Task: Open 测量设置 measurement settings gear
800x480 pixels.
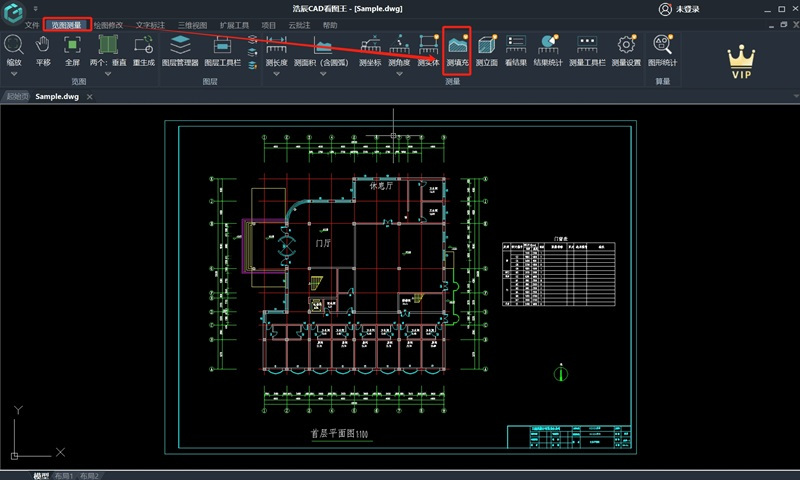Action: pos(626,51)
